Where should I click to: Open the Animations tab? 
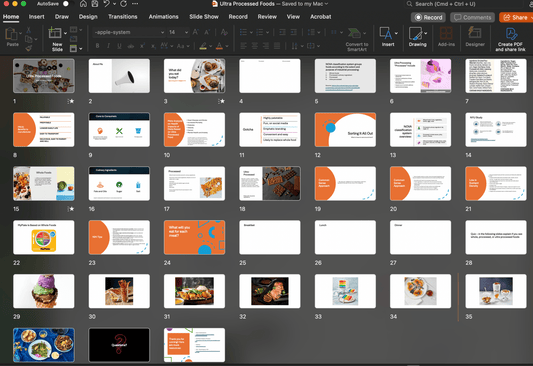[x=164, y=17]
